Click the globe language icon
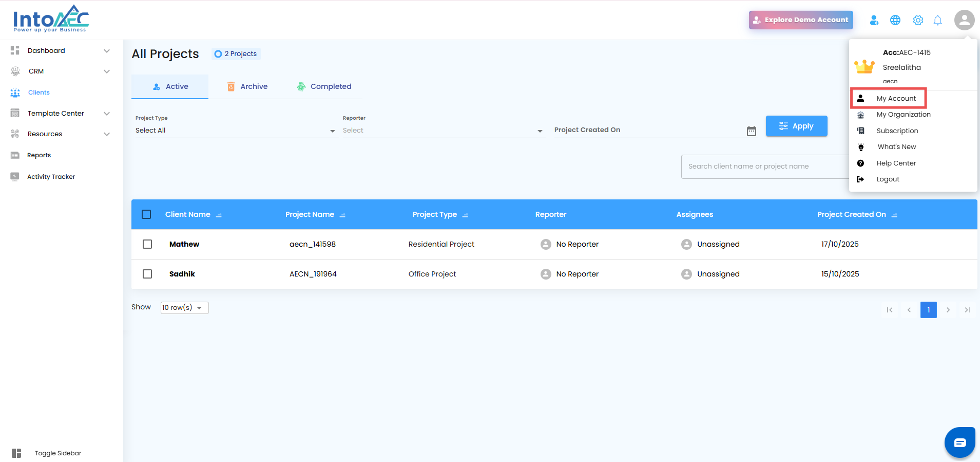 [x=895, y=21]
